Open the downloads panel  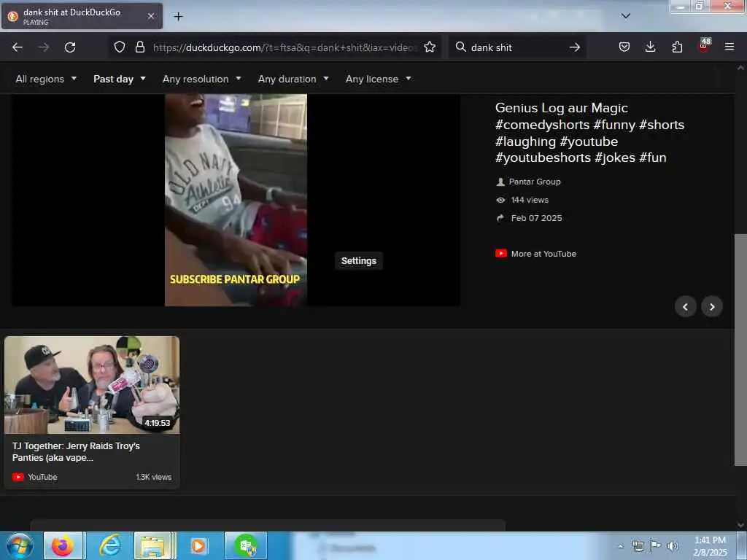tap(650, 47)
